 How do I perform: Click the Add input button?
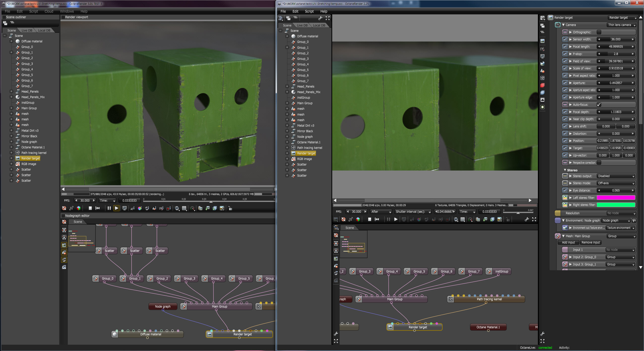click(x=568, y=242)
